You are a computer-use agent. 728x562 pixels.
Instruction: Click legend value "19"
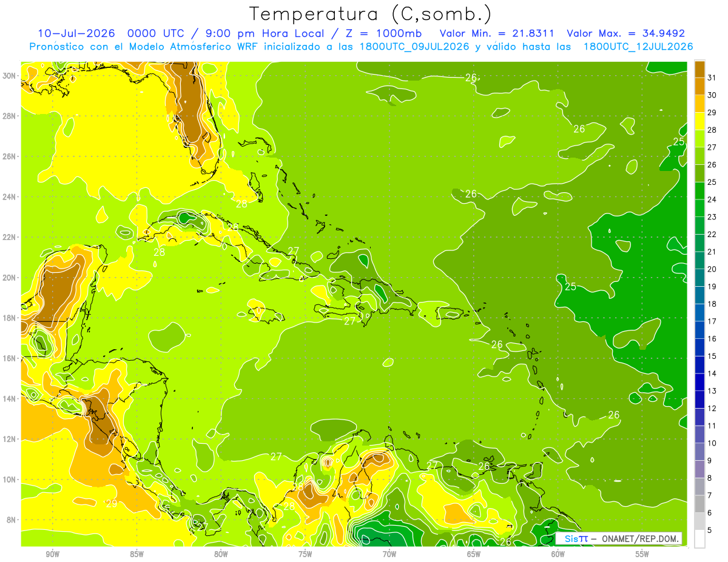(x=712, y=287)
